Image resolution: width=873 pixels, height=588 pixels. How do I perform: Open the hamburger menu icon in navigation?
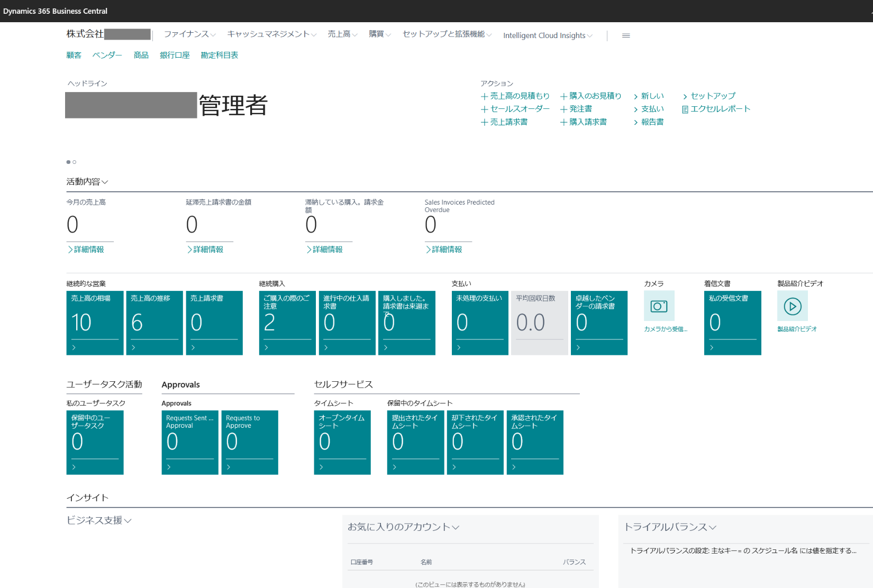click(626, 35)
